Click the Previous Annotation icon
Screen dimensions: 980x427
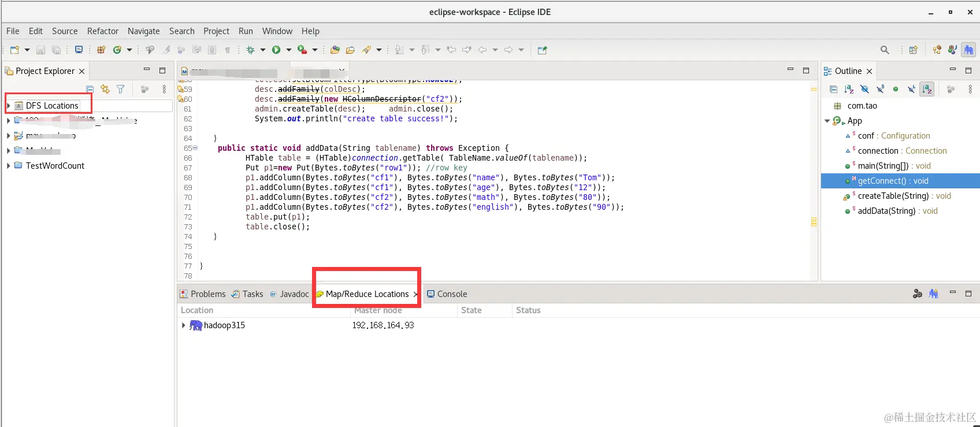pos(425,50)
